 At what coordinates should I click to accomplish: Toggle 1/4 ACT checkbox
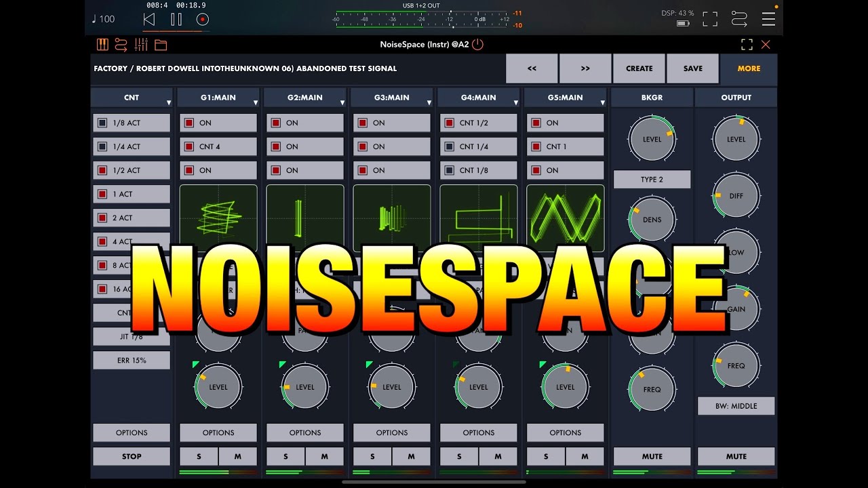pyautogui.click(x=102, y=146)
